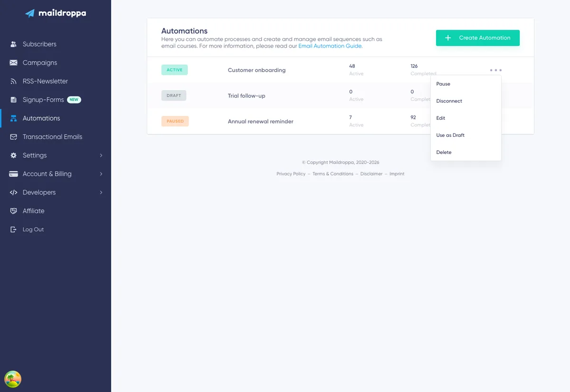The width and height of the screenshot is (570, 392).
Task: Click the user avatar at bottom left
Action: pyautogui.click(x=13, y=379)
